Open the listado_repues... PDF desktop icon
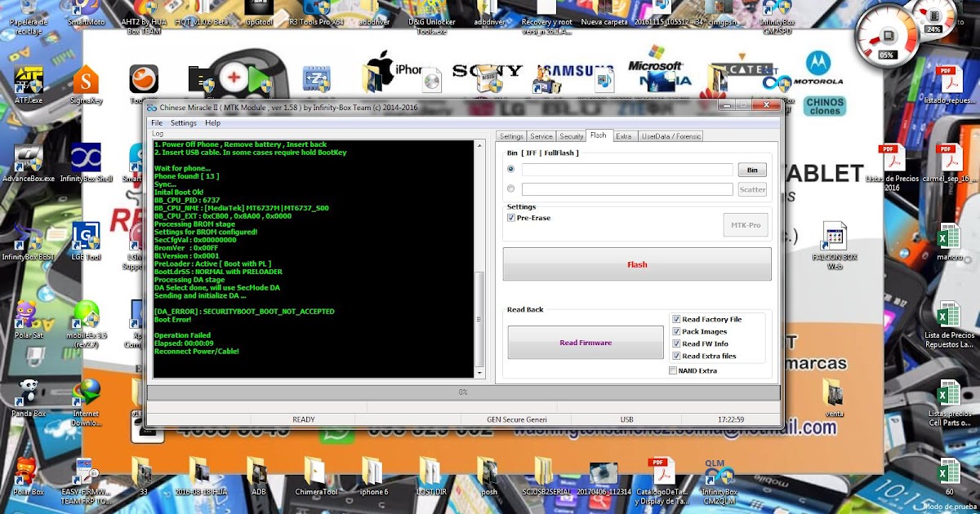The height and width of the screenshot is (514, 980). (947, 85)
